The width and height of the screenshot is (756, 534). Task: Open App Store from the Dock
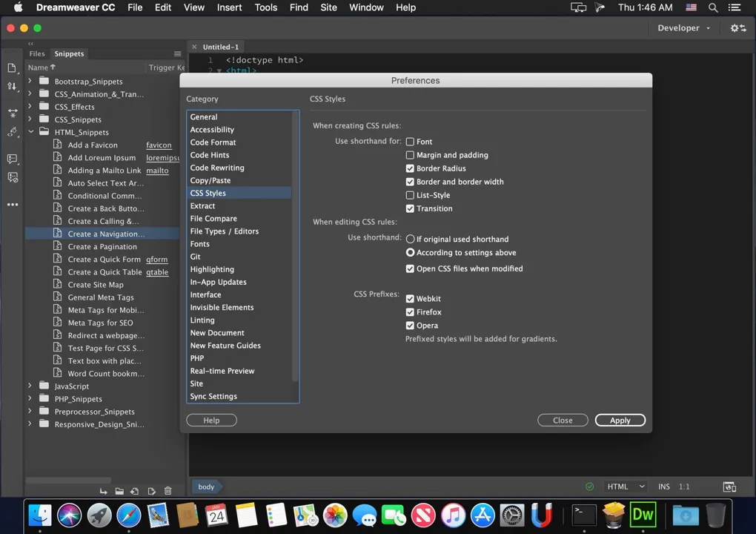point(483,515)
